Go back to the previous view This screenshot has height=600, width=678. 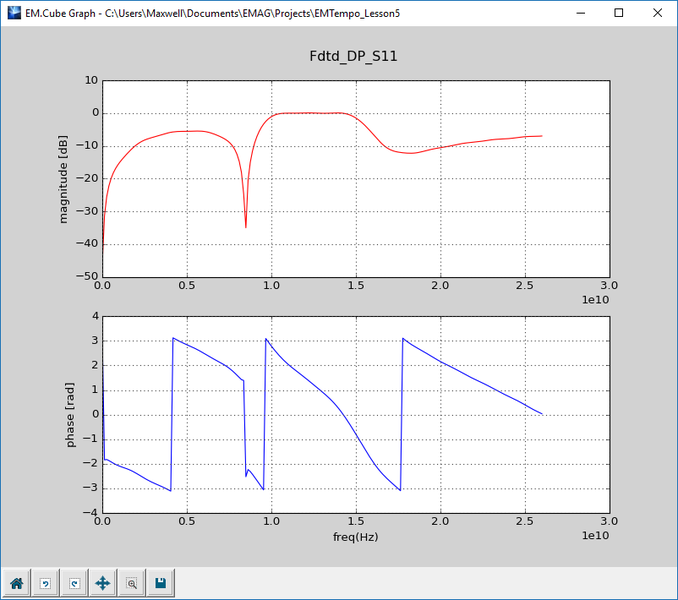46,582
